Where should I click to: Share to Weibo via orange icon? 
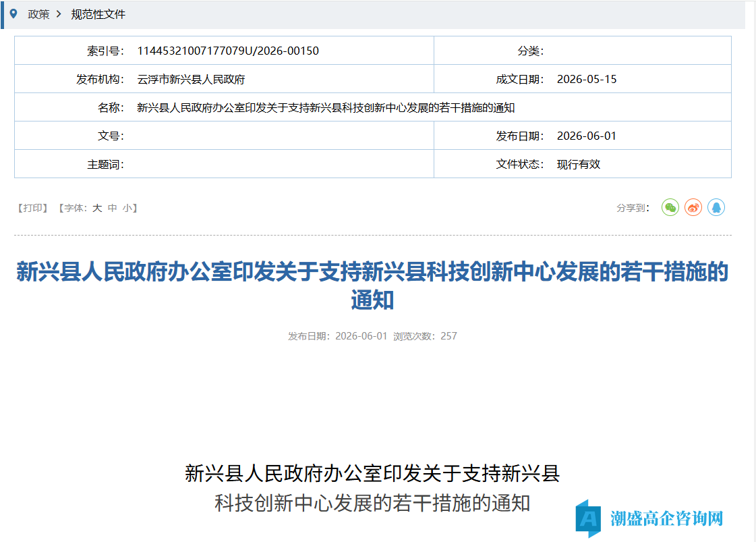click(693, 207)
